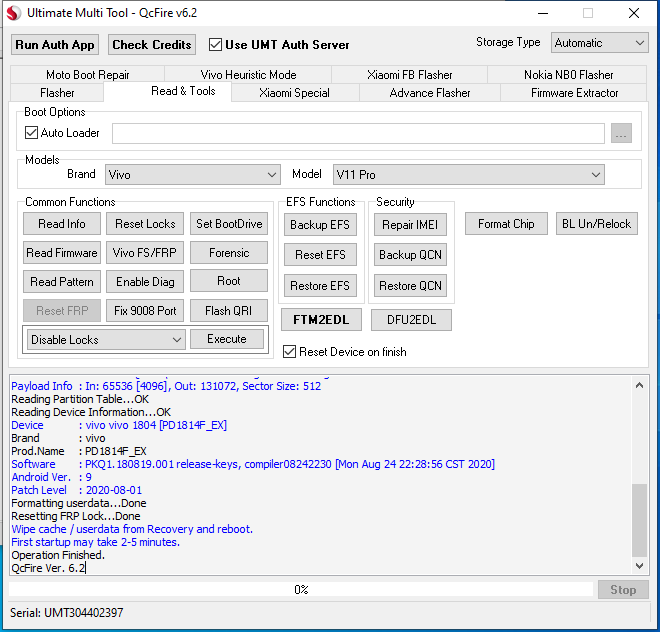Click the log vertical scrollbar thumb

(639, 520)
